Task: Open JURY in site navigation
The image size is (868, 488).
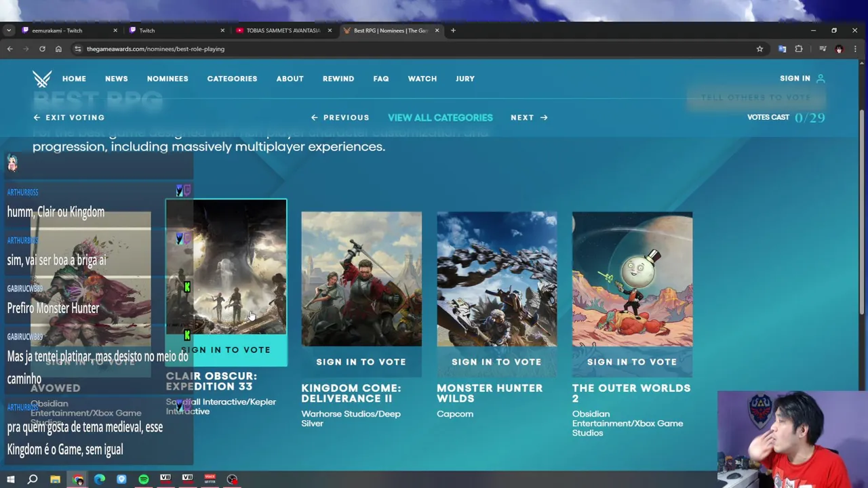Action: coord(465,79)
